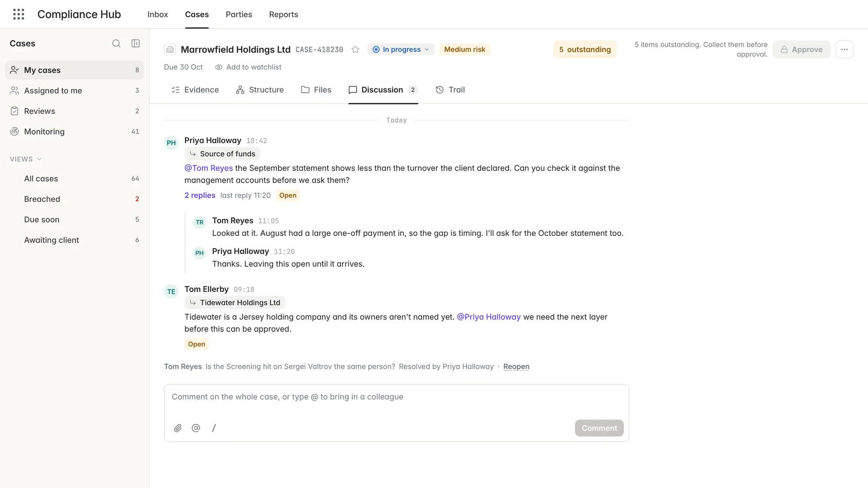Switch to the Evidence tab

195,90
